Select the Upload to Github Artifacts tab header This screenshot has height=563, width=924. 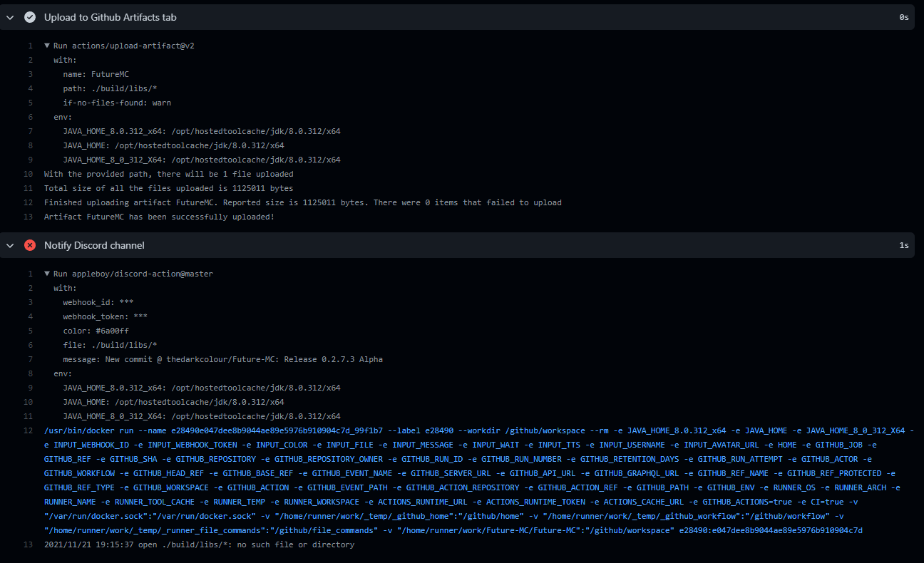(109, 17)
